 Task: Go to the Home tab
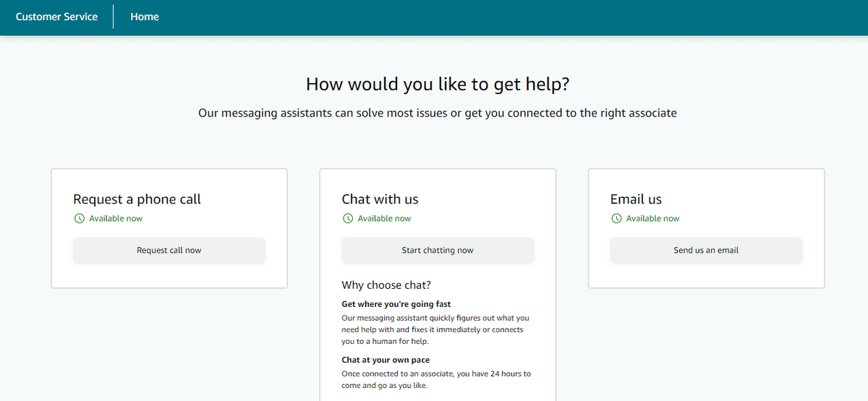click(x=145, y=17)
